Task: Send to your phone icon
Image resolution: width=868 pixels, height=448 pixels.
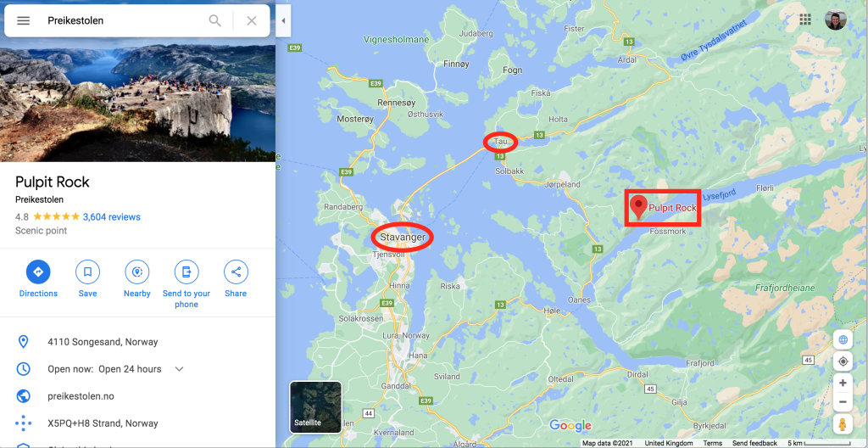Action: 186,272
